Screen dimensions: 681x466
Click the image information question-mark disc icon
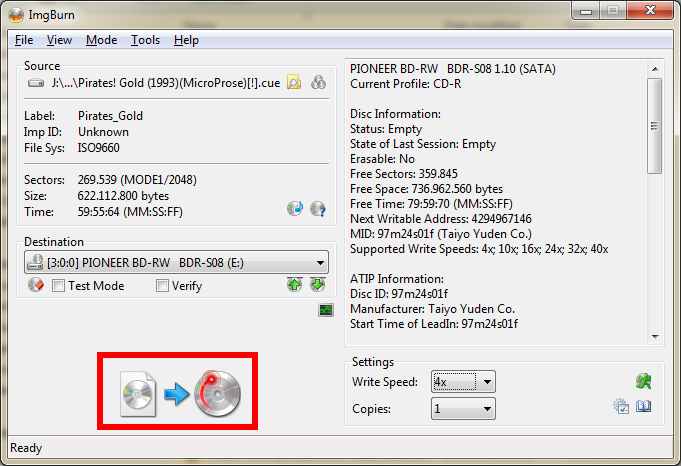click(x=318, y=209)
